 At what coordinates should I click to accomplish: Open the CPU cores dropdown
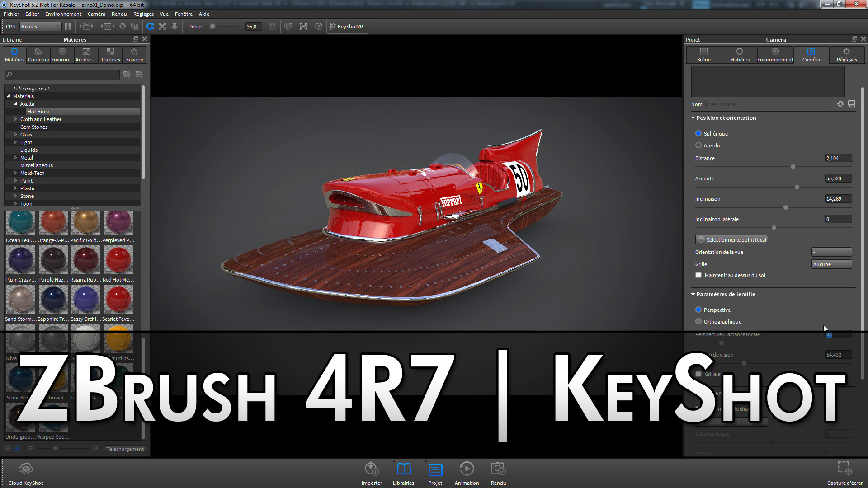[x=40, y=26]
